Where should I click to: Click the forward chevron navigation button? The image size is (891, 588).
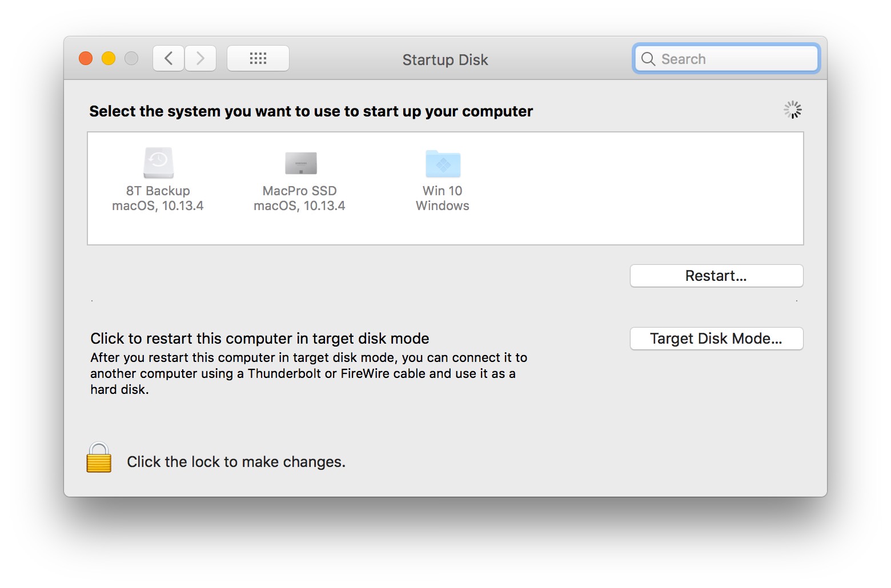pos(200,58)
